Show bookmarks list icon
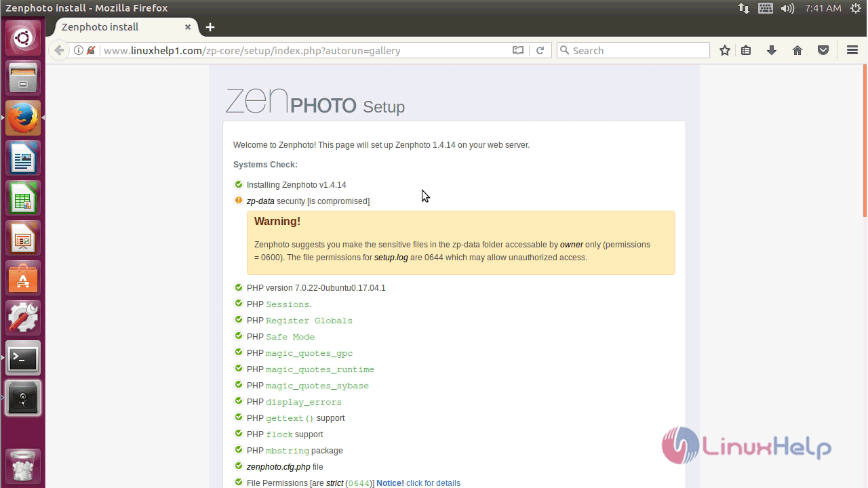 click(x=746, y=50)
